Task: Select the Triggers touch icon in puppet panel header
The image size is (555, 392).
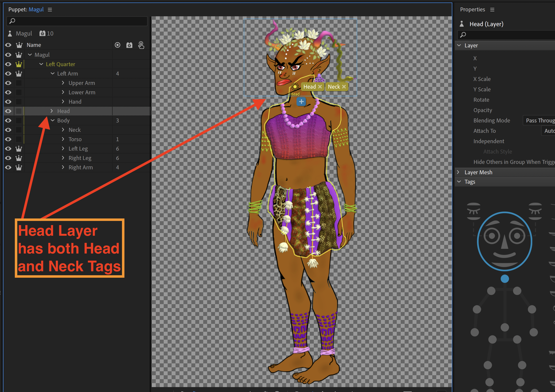Action: [x=141, y=45]
